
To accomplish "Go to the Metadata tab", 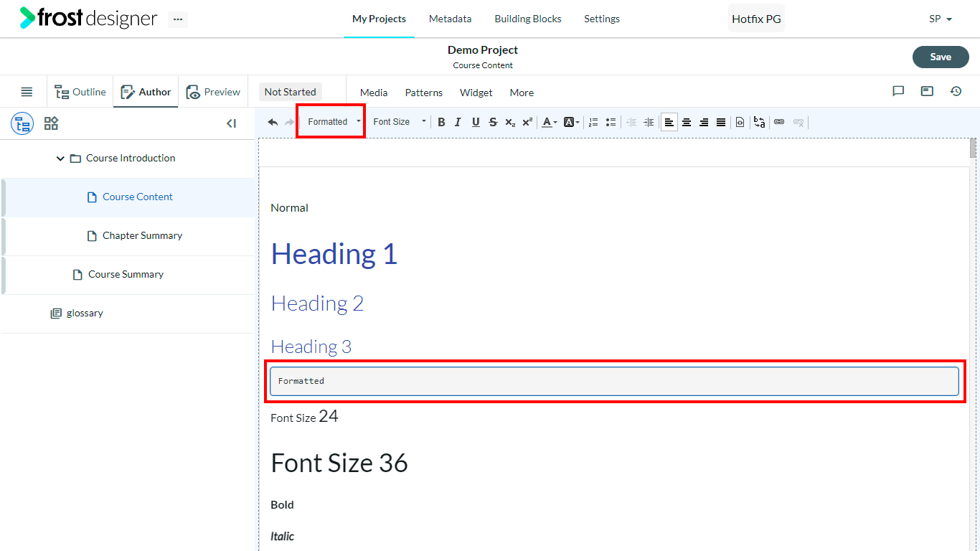I will [451, 19].
